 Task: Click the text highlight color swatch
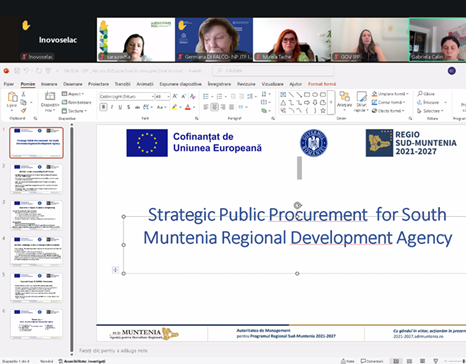[x=174, y=107]
